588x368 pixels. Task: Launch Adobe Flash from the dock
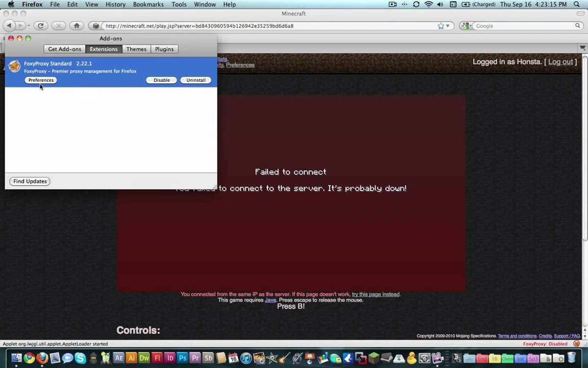click(x=157, y=358)
